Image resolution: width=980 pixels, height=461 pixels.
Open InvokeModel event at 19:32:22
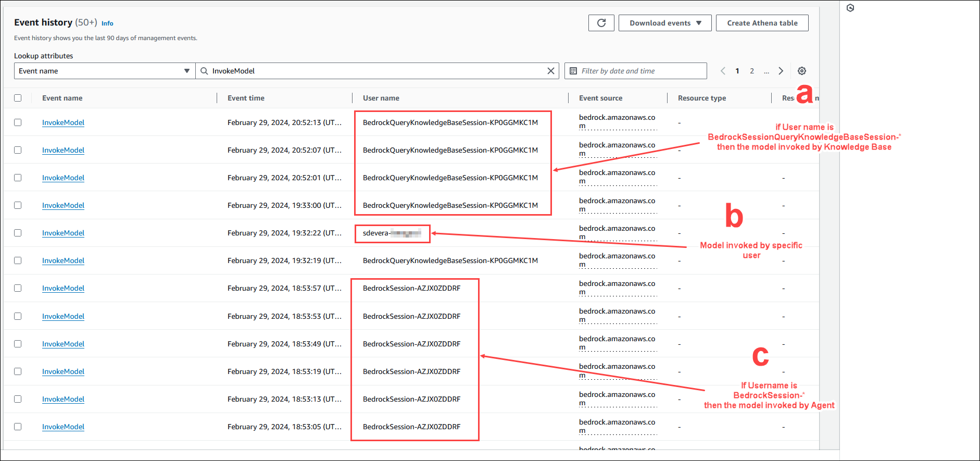63,233
